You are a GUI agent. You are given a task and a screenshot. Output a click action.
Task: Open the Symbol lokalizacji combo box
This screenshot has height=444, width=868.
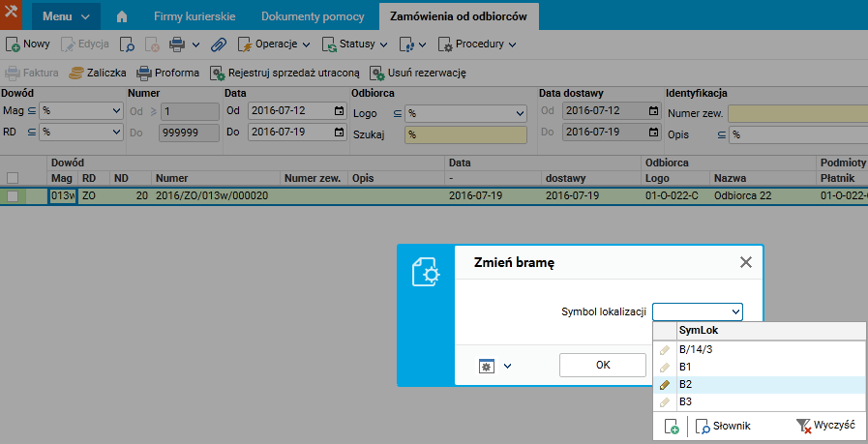pos(698,312)
